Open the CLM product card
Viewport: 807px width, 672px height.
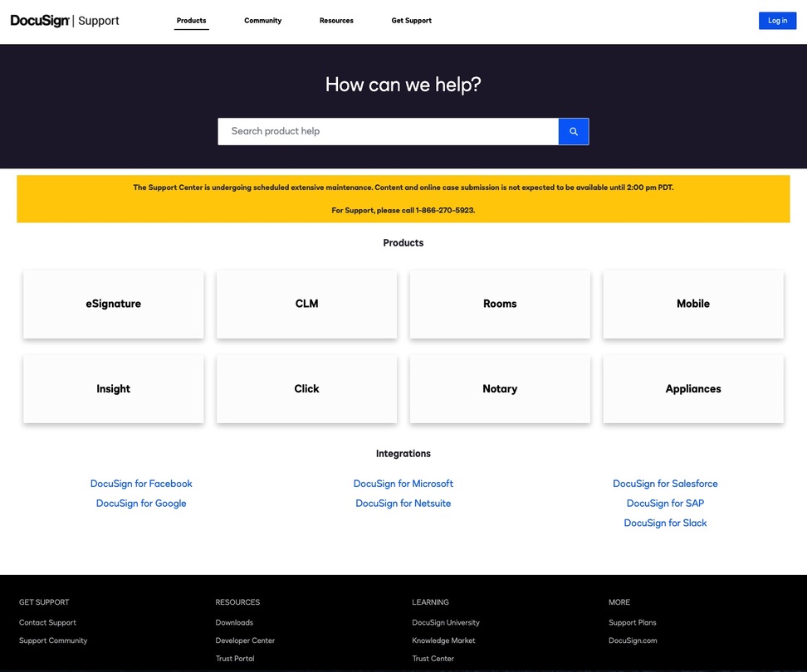(x=306, y=304)
